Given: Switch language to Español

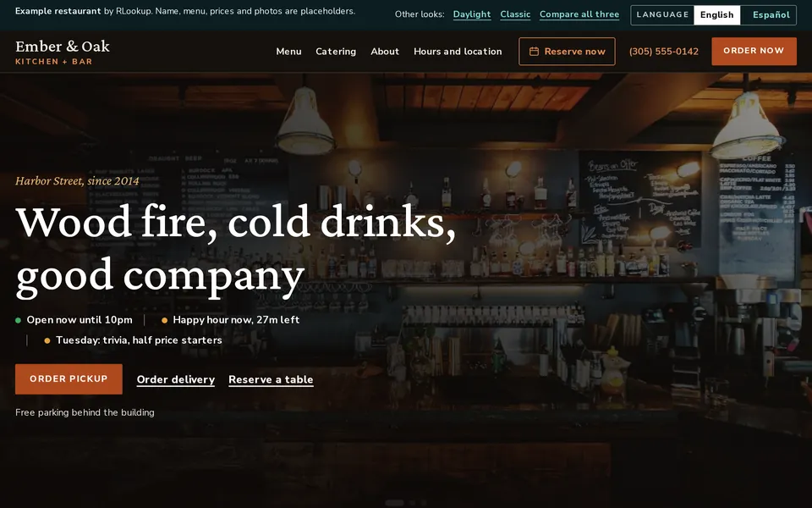Looking at the screenshot, I should [771, 15].
